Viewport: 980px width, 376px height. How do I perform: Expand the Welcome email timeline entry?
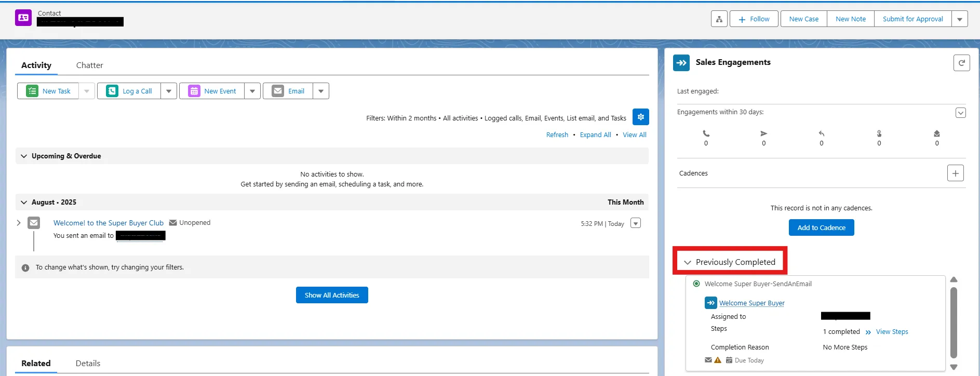[x=19, y=223]
